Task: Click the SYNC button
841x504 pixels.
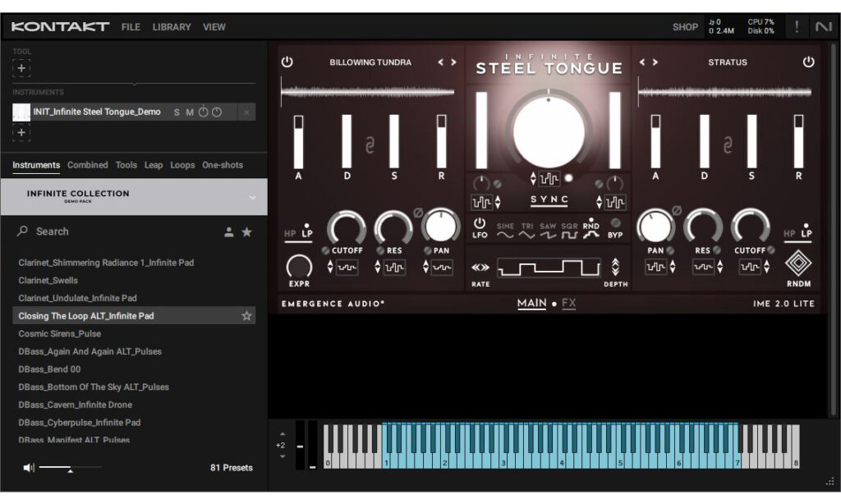Action: click(549, 199)
